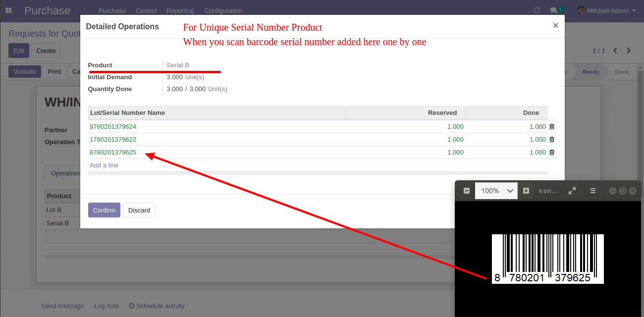644x317 pixels.
Task: Go to previous record arrow
Action: [615, 51]
